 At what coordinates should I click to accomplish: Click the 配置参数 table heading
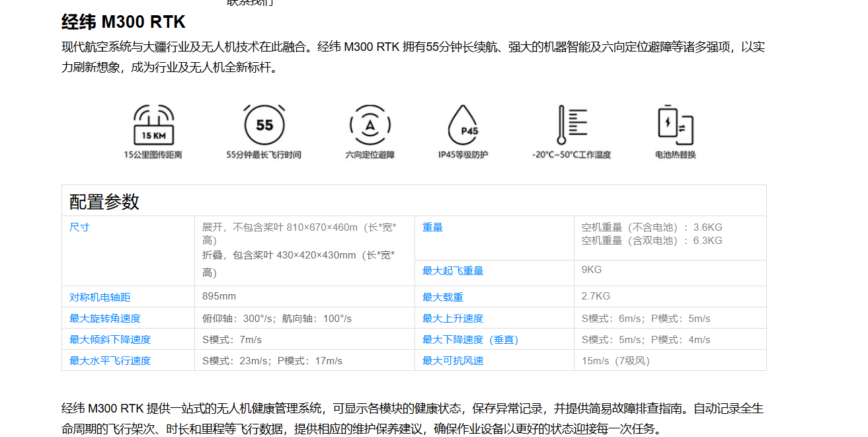click(104, 202)
